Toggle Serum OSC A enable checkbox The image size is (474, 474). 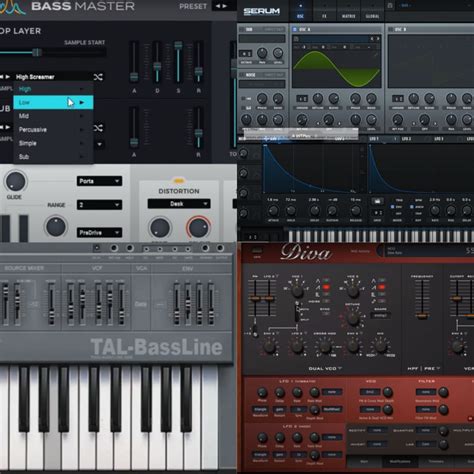[294, 29]
